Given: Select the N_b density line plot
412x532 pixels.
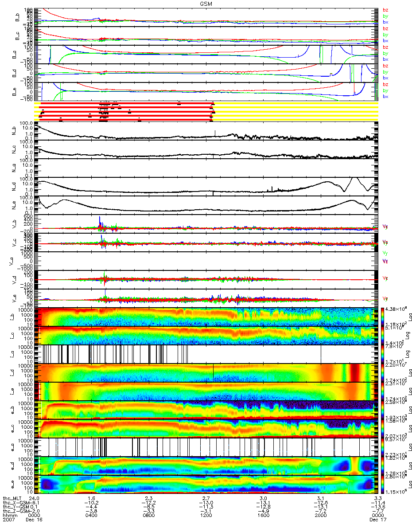Looking at the screenshot, I should click(206, 132).
